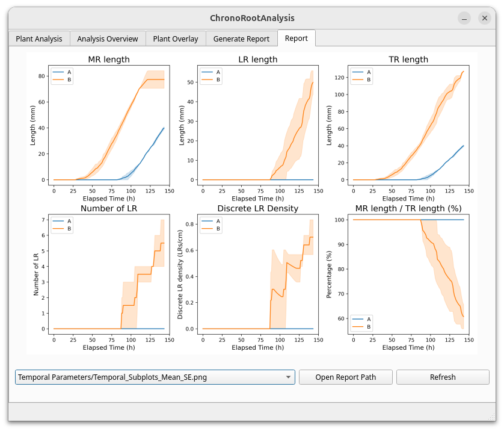
Task: Click the ChronoRootAnalysis title bar text
Action: coord(252,18)
